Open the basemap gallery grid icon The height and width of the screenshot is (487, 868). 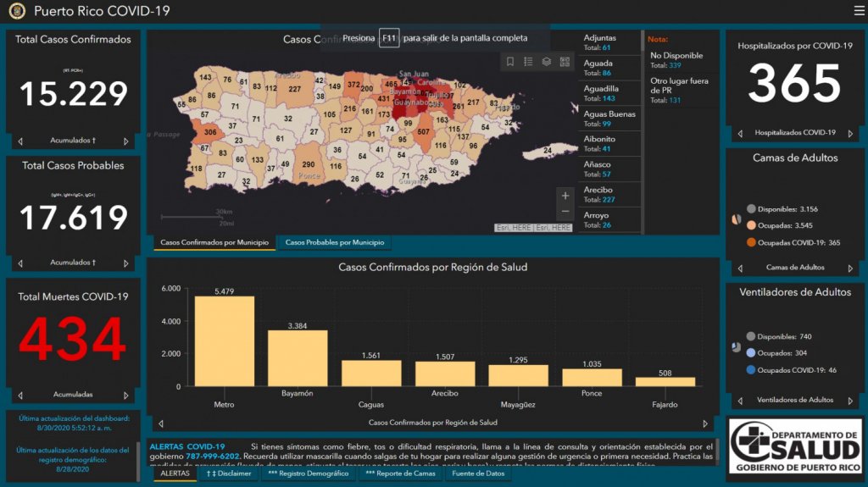pyautogui.click(x=565, y=62)
